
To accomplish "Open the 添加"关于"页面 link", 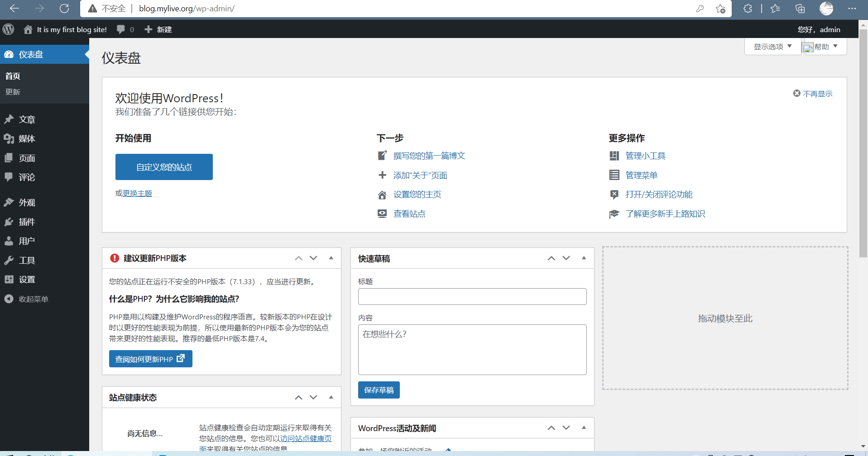I will (420, 175).
